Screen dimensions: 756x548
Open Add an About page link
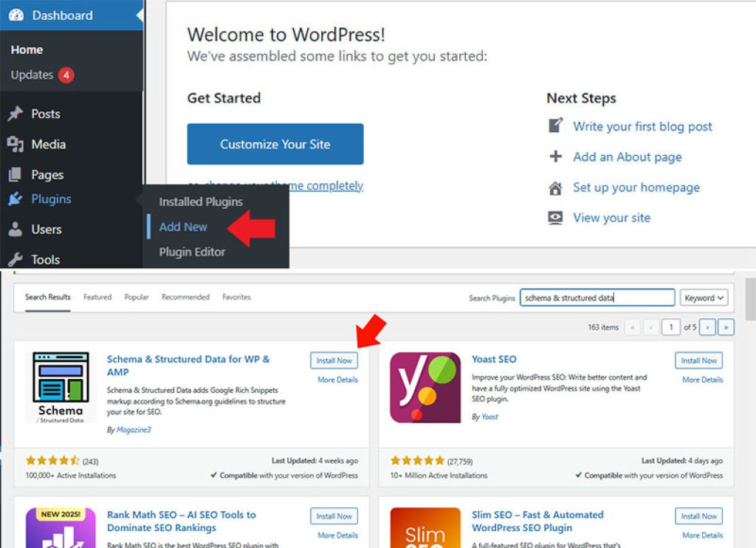(x=628, y=157)
